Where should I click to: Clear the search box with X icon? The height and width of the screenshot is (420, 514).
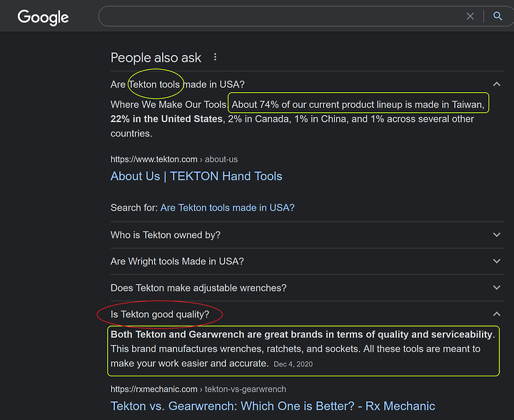click(x=470, y=16)
